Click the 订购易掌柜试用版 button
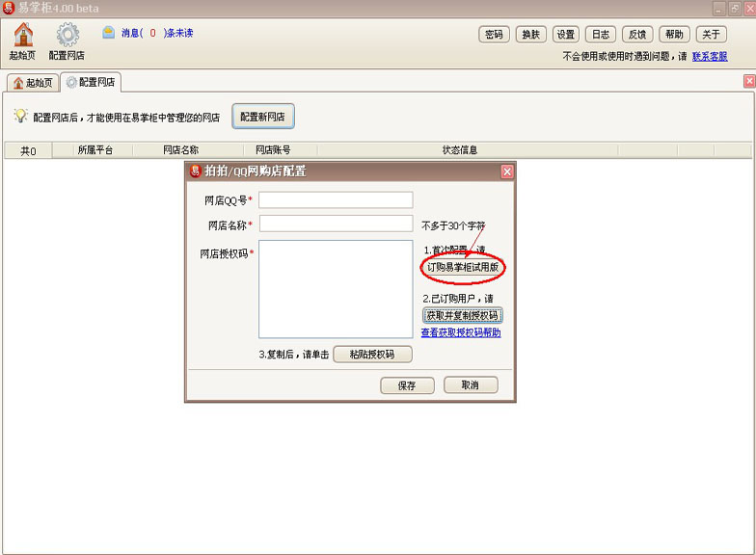Viewport: 756px width, 555px height. (463, 267)
